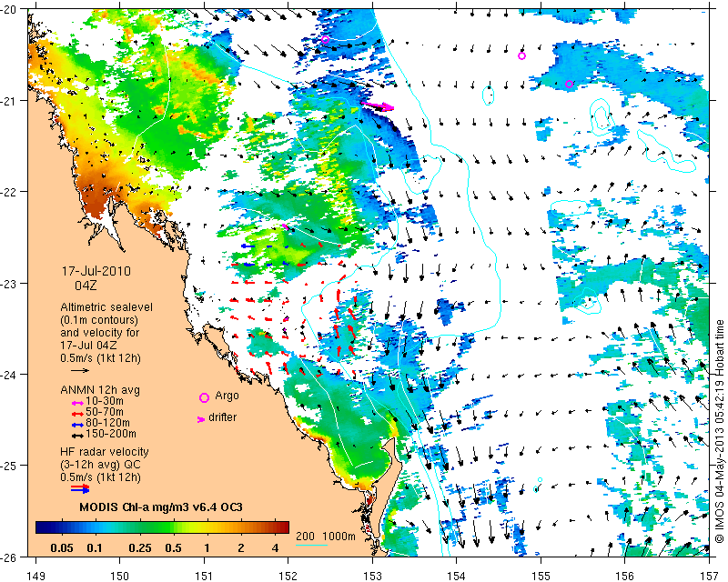Click the 'drifter' legend label
The height and width of the screenshot is (582, 728).
click(x=222, y=417)
